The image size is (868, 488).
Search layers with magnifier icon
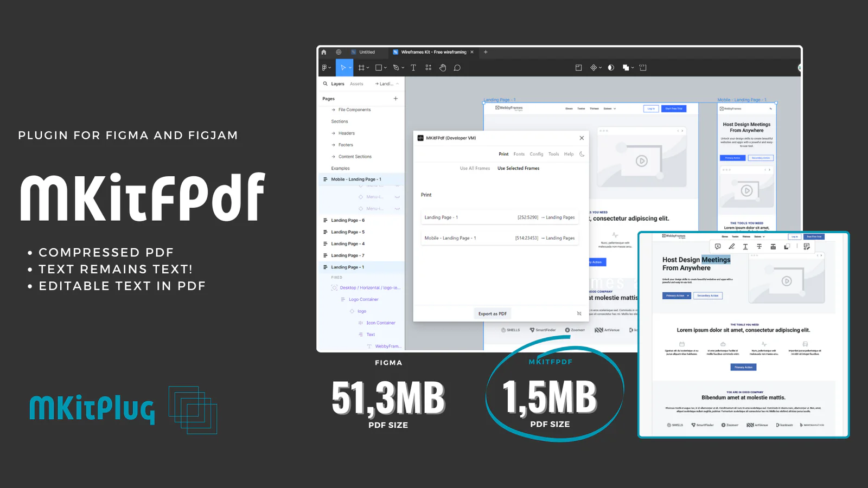[x=325, y=84]
